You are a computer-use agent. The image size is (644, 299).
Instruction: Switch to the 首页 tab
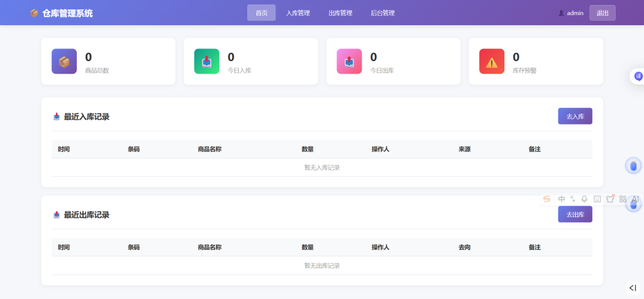(261, 13)
